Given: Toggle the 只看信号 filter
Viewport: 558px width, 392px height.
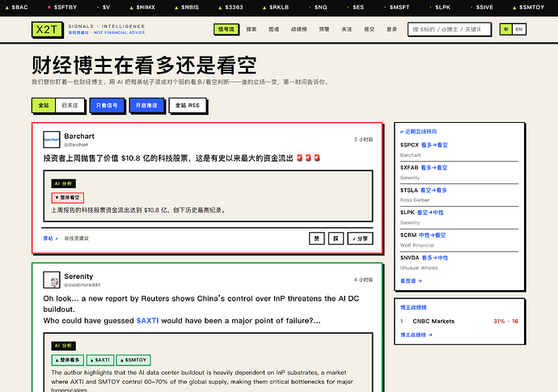Looking at the screenshot, I should click(107, 105).
